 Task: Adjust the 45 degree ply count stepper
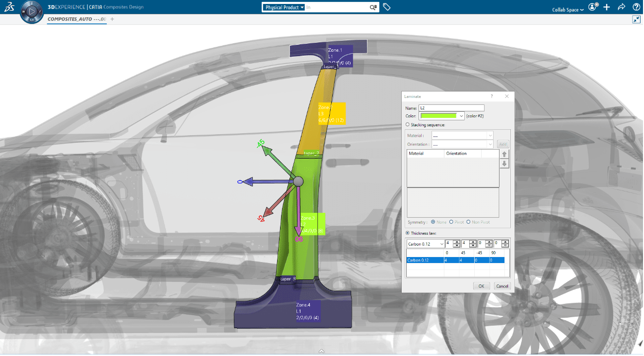tap(472, 244)
